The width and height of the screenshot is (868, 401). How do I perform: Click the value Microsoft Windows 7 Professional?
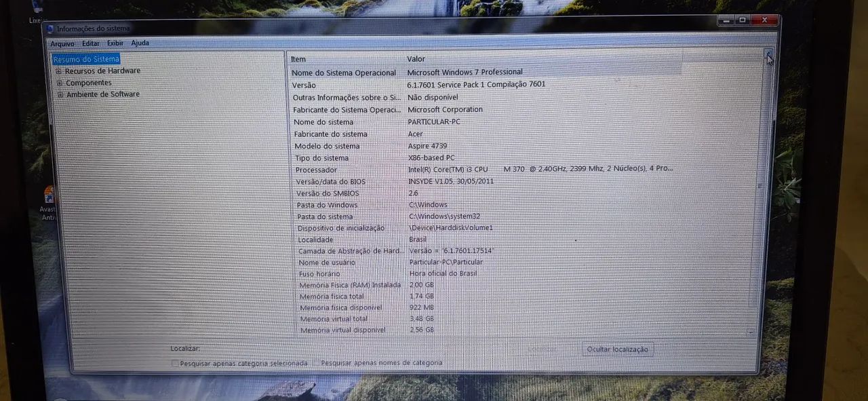click(x=465, y=72)
